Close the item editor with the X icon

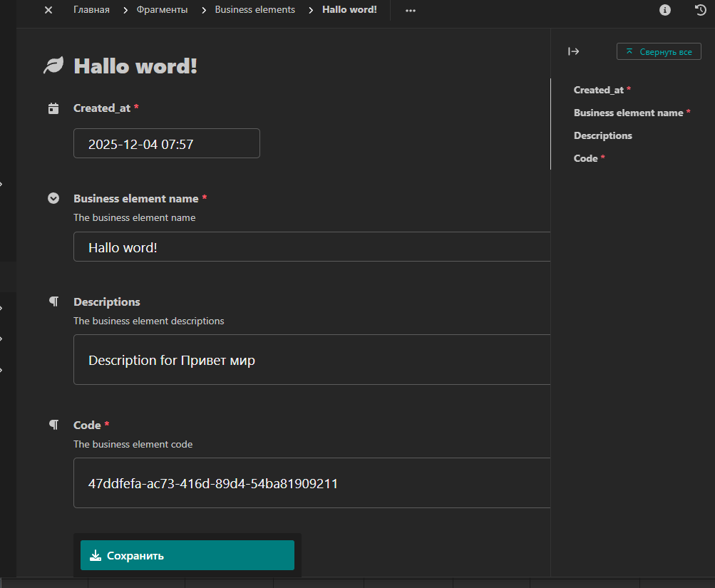point(48,10)
